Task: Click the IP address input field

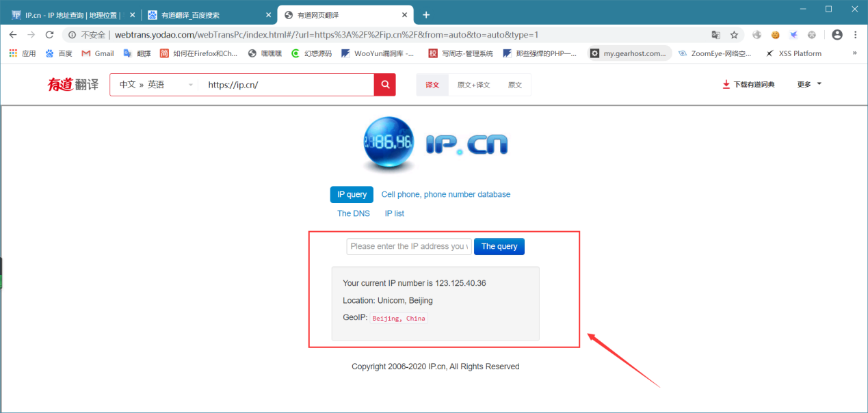Action: click(410, 246)
